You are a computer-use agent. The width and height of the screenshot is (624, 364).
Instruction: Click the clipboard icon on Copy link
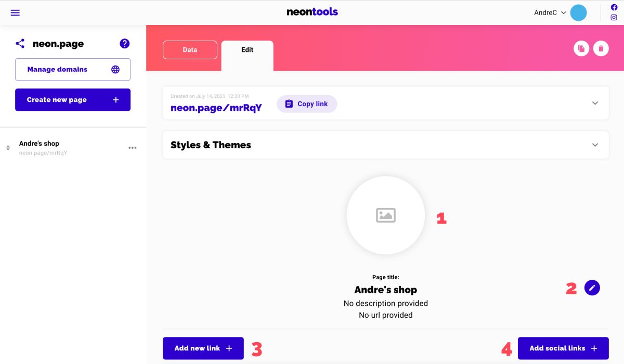pos(289,103)
